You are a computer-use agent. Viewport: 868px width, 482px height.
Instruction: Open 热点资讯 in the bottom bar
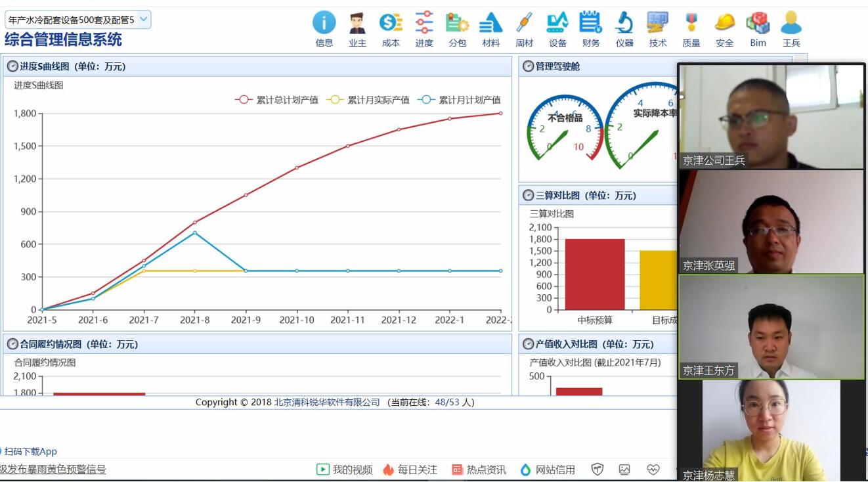479,470
